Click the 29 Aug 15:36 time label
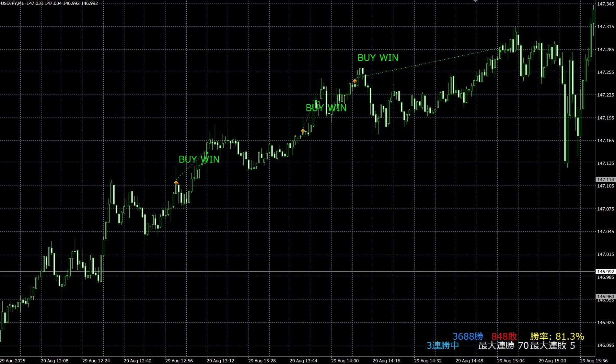The height and width of the screenshot is (364, 616). 594,361
